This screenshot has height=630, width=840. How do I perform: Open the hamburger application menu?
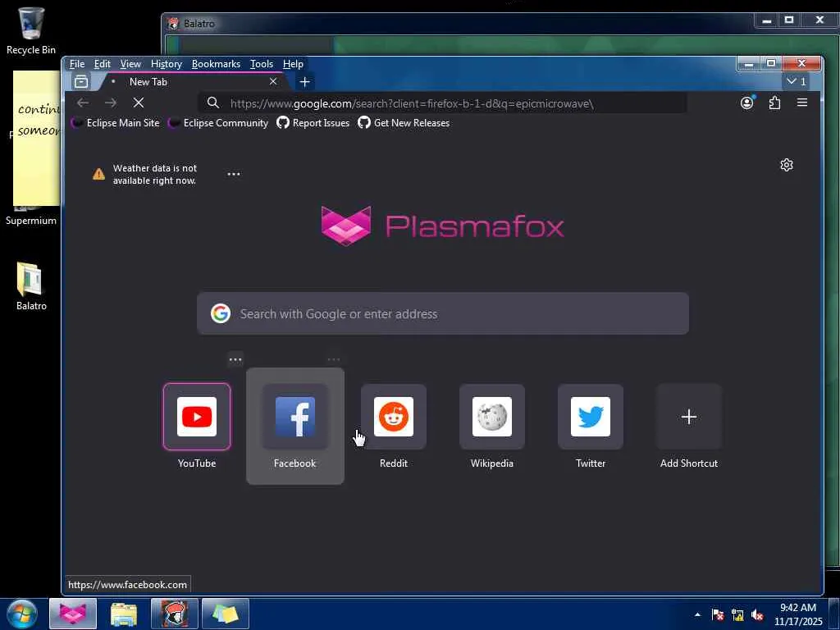802,103
